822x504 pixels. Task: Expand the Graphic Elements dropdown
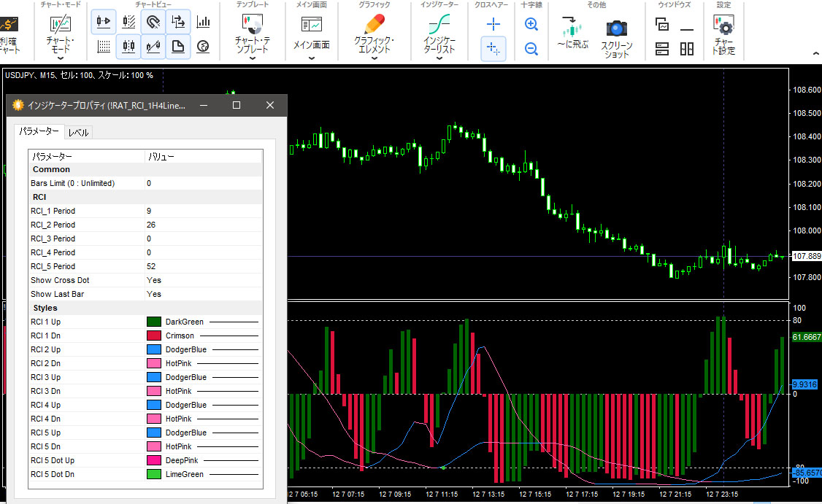pos(374,58)
